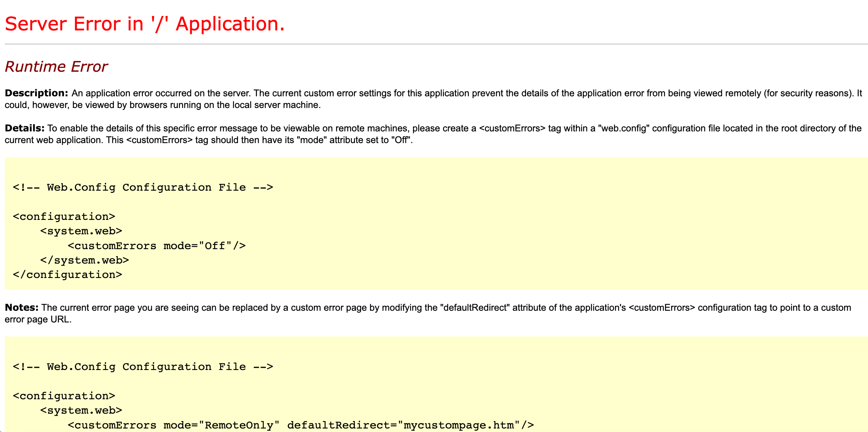Click the 'Server Error in '/' Application.' heading

(x=145, y=24)
